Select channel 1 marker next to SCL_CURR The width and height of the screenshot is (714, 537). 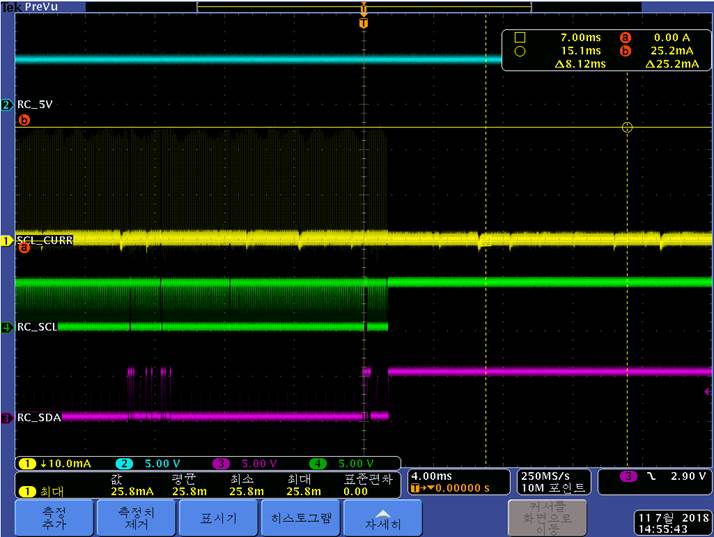(x=6, y=240)
